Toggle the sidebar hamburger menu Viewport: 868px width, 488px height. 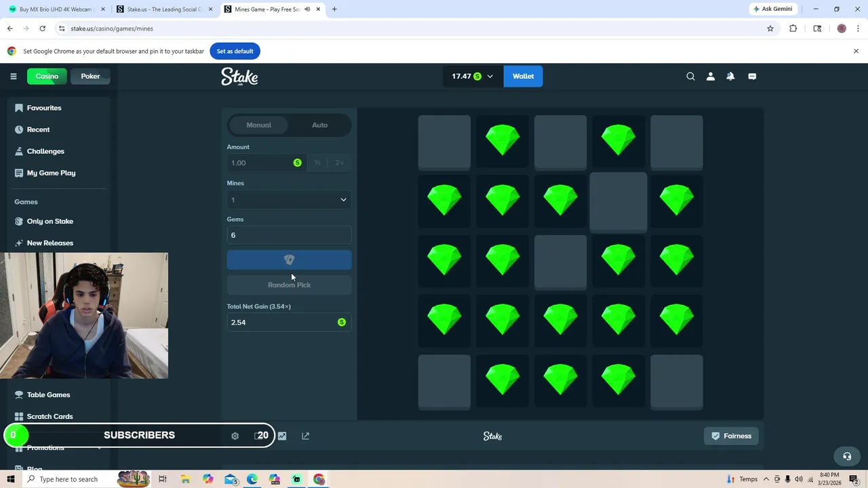click(13, 76)
